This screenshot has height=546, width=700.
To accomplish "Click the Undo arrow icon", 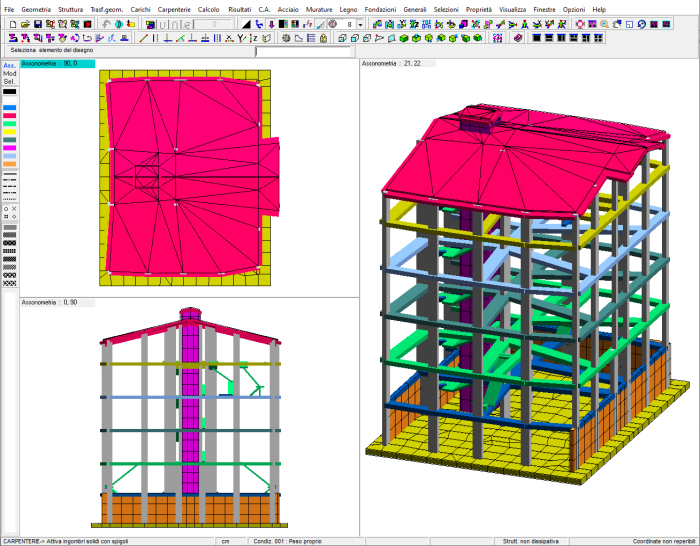I will [106, 23].
